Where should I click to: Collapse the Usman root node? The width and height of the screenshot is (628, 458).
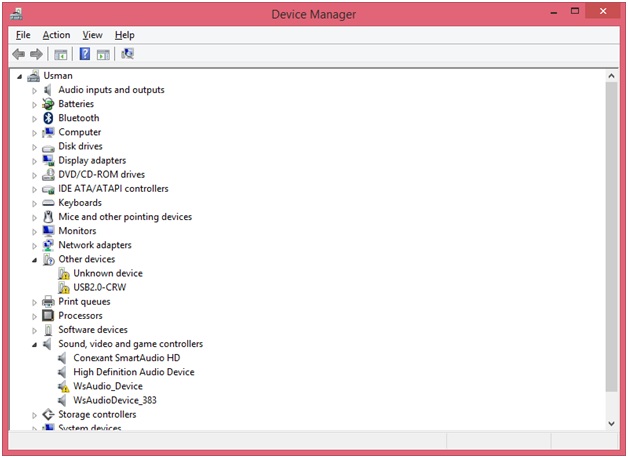click(20, 76)
